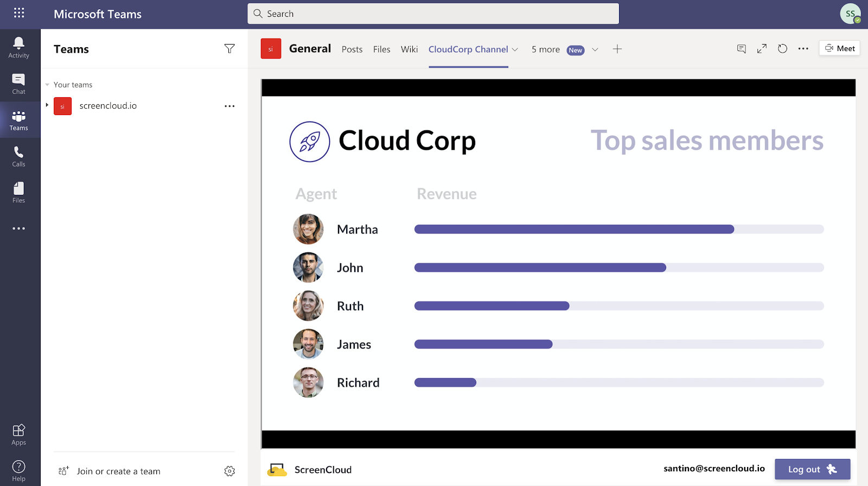Click the screencloud.io team name
868x486 pixels.
pos(108,106)
